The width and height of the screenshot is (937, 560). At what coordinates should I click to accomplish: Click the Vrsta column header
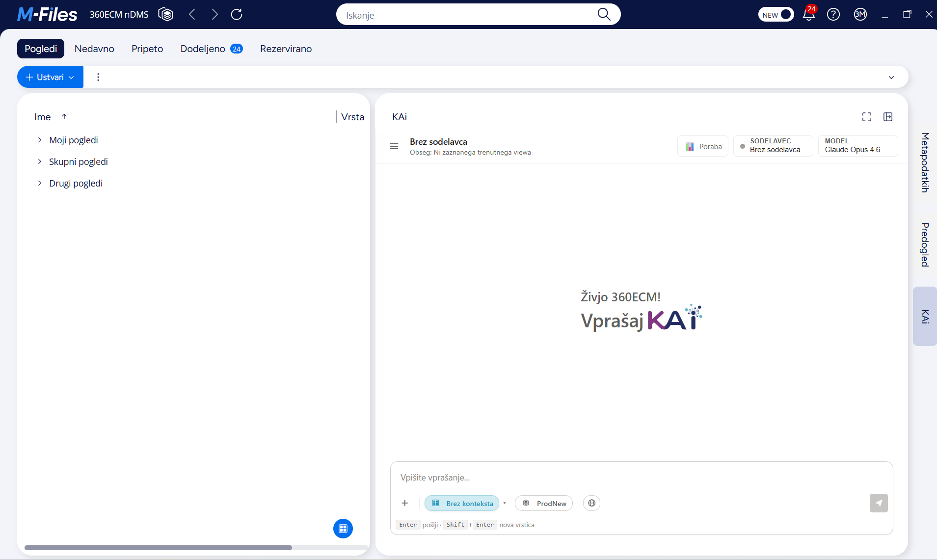[353, 117]
